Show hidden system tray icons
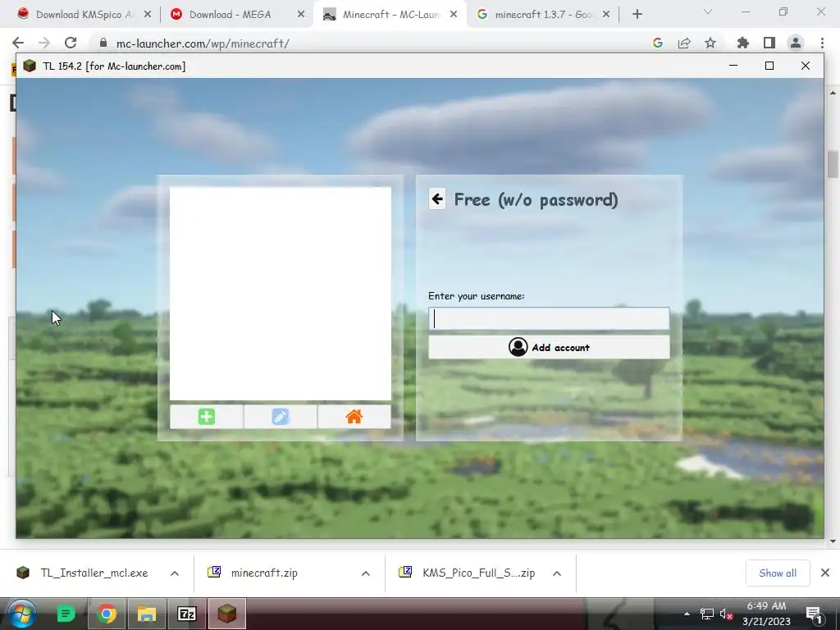This screenshot has height=630, width=840. tap(687, 614)
